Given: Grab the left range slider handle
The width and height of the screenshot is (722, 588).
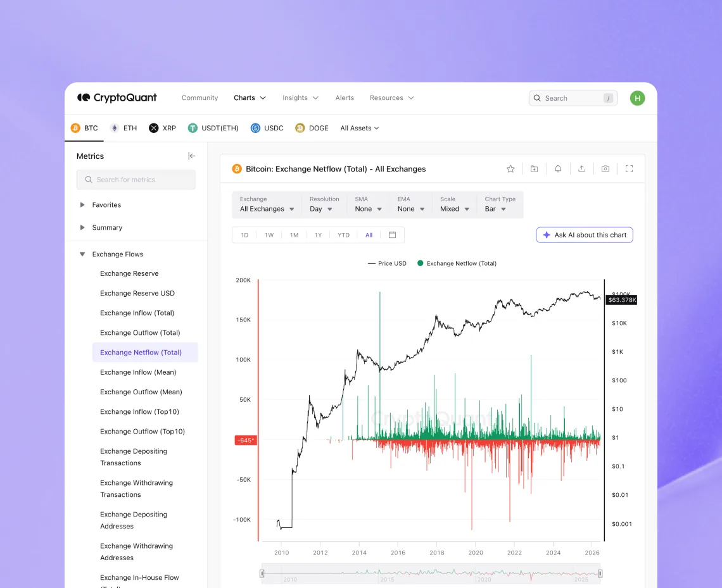Looking at the screenshot, I should tap(262, 573).
